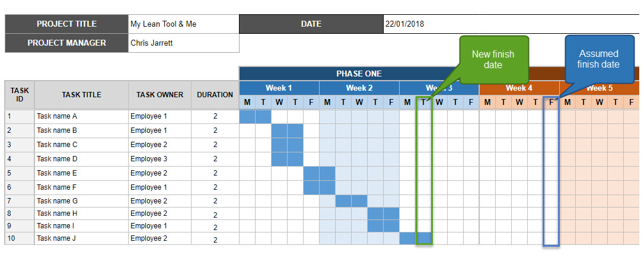Viewport: 644px width, 255px height.
Task: Click the blue Assumed finish date callout
Action: click(x=600, y=59)
